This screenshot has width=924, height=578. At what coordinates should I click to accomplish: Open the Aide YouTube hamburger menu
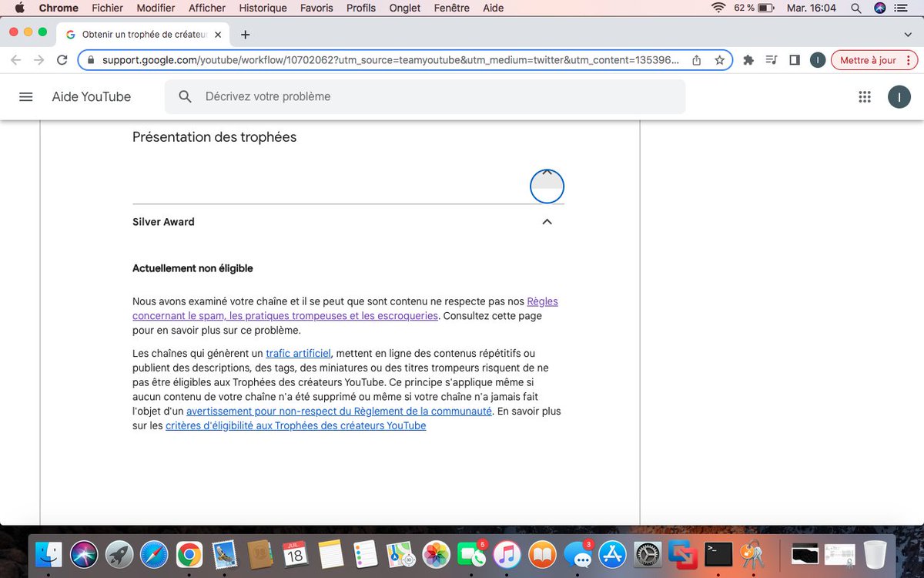point(26,97)
